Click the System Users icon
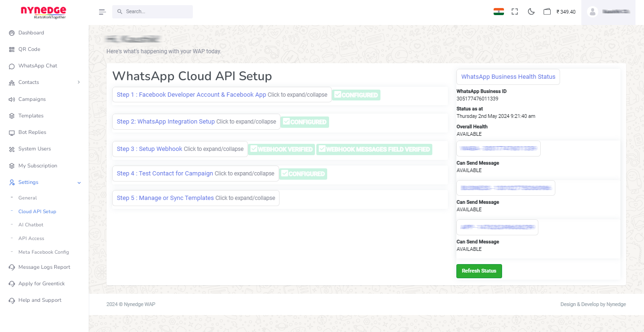The height and width of the screenshot is (332, 644). (x=12, y=149)
